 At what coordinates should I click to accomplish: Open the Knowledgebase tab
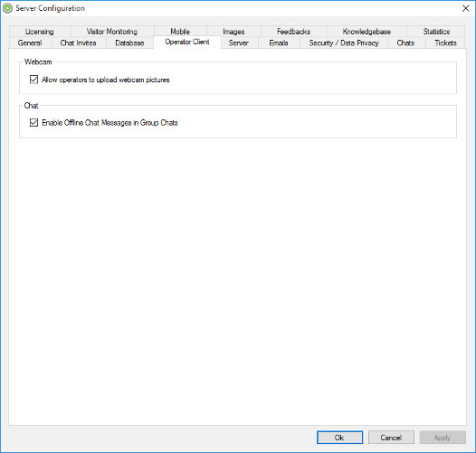coord(367,32)
